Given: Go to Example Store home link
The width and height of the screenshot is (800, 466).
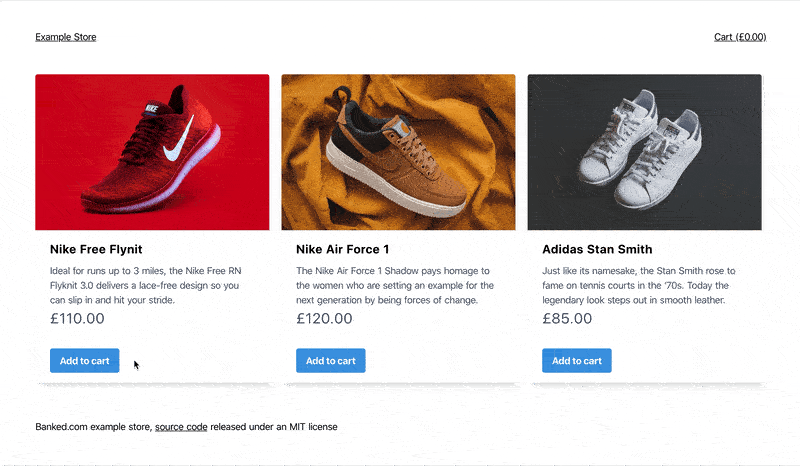Looking at the screenshot, I should 66,37.
